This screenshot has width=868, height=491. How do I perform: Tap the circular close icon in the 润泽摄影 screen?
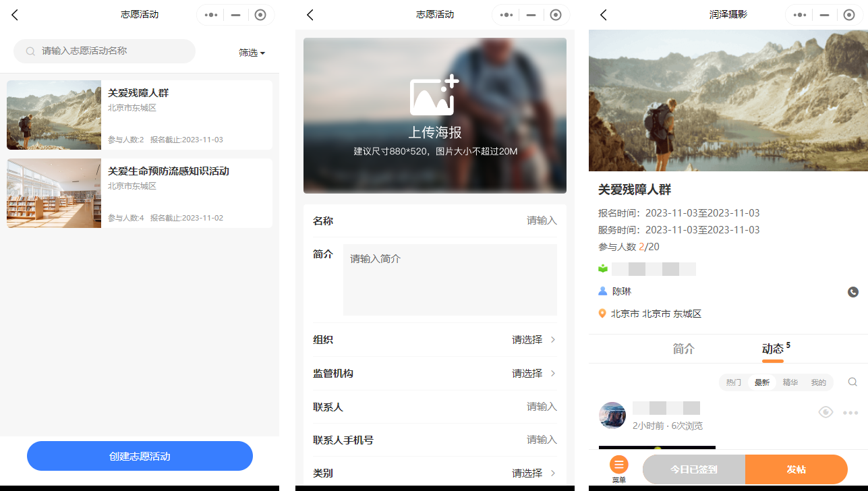click(x=850, y=15)
